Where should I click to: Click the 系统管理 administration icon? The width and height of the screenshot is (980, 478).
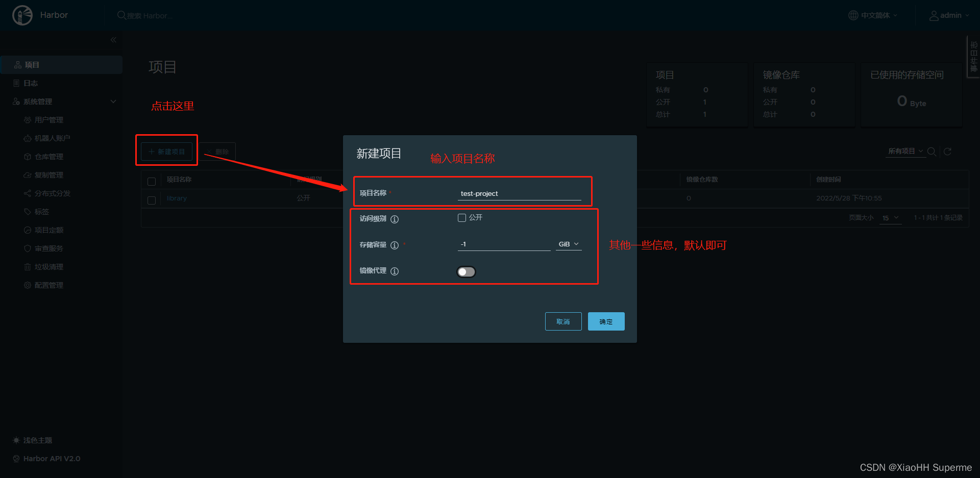click(x=16, y=102)
